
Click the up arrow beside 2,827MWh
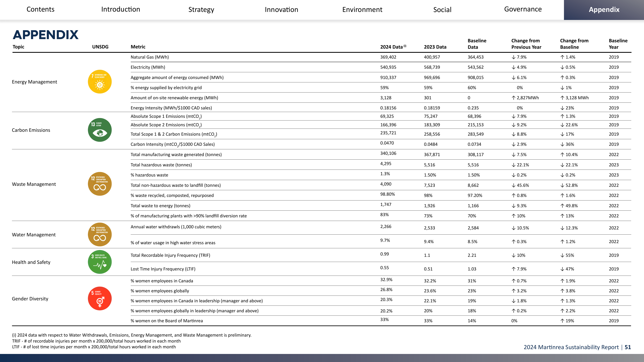coord(513,98)
